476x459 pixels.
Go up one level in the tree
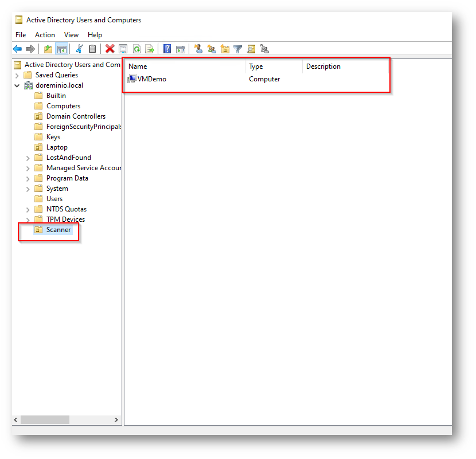tap(48, 49)
